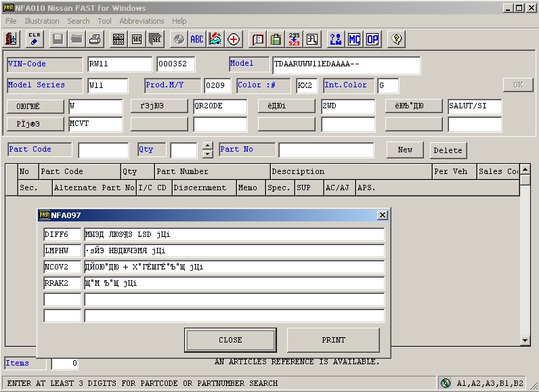The width and height of the screenshot is (539, 392).
Task: Open the MC toolbar icon
Action: (x=354, y=39)
